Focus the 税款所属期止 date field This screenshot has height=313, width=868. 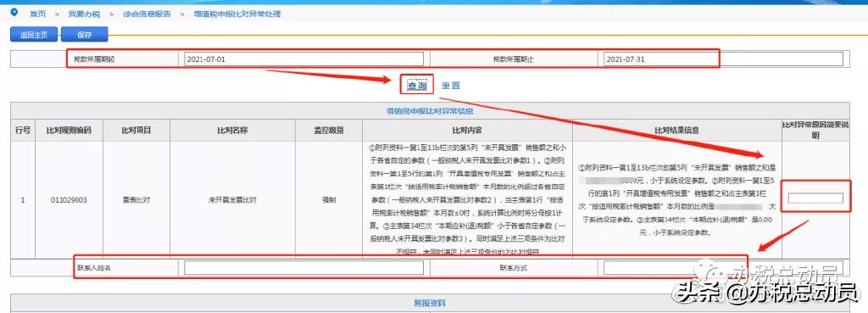pos(723,59)
